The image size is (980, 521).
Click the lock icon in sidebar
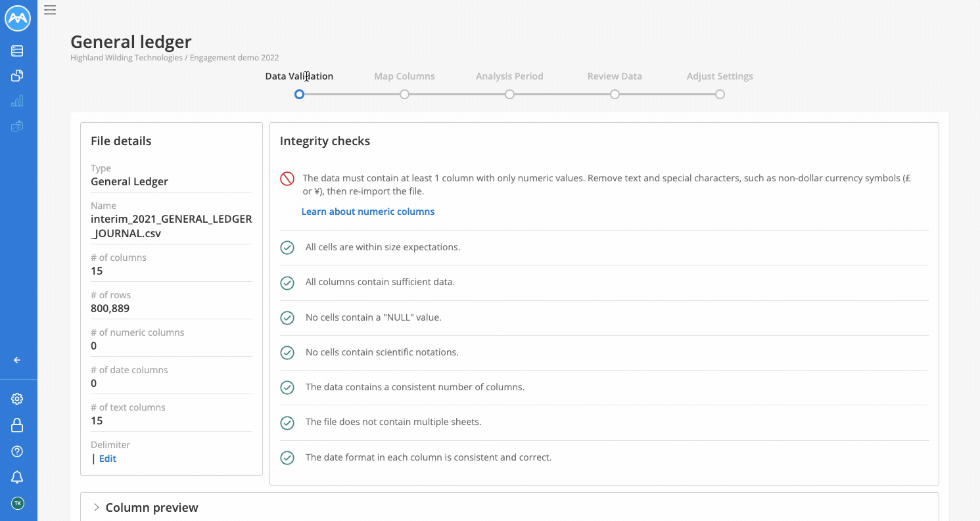pyautogui.click(x=18, y=425)
